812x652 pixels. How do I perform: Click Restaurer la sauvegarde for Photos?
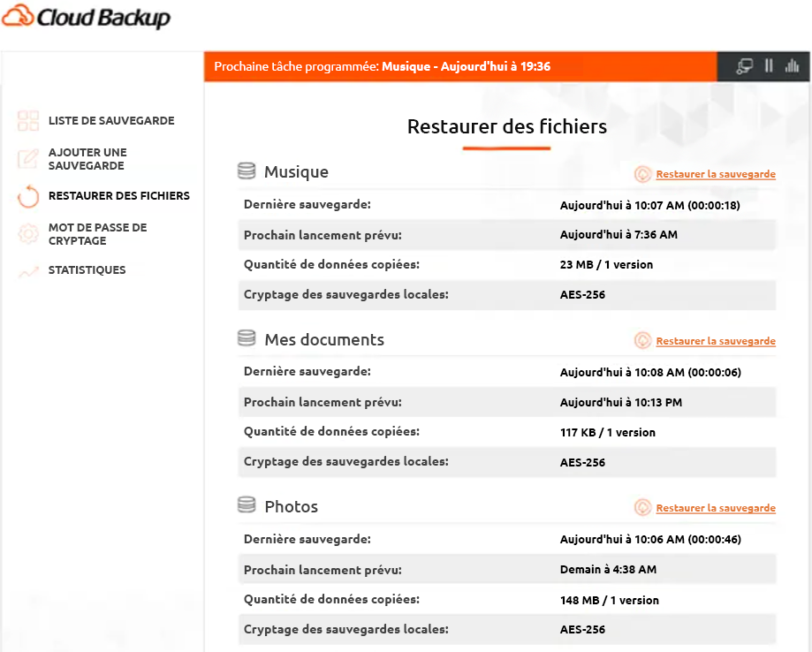(x=716, y=508)
